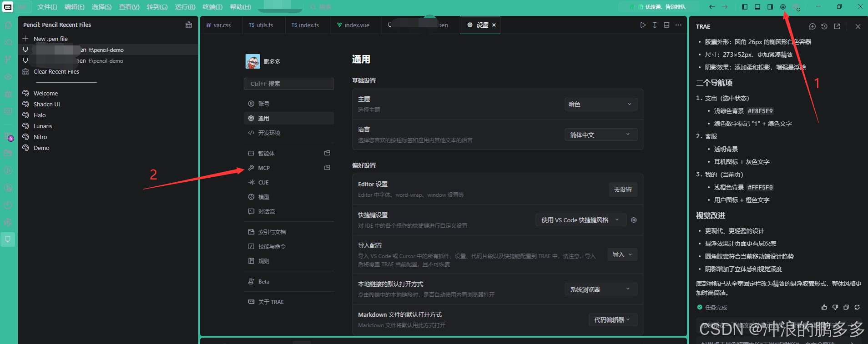Open MCP settings section

coord(289,168)
